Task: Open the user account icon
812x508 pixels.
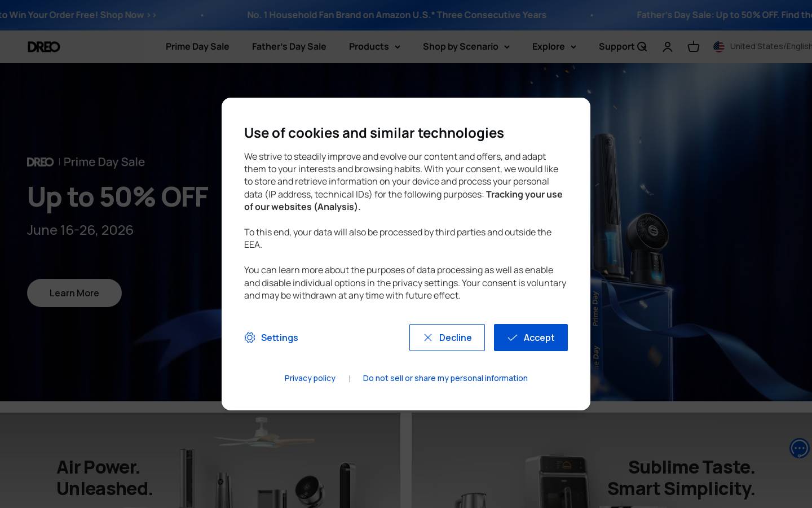Action: tap(668, 47)
